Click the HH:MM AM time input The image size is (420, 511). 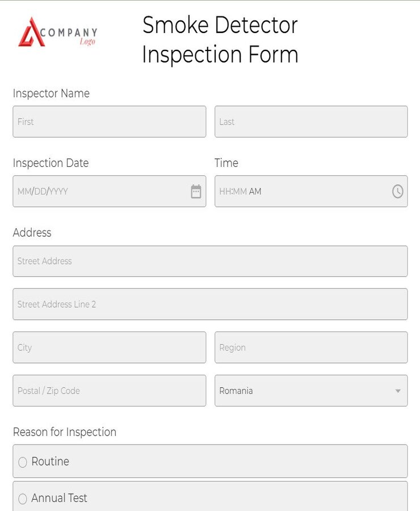tap(301, 191)
